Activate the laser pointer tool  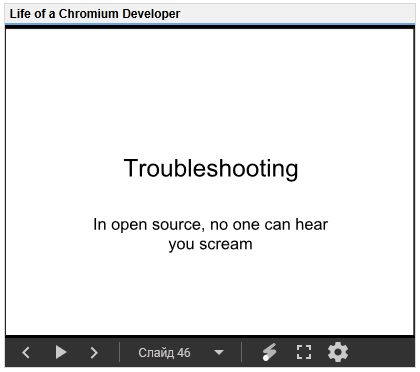coord(269,352)
